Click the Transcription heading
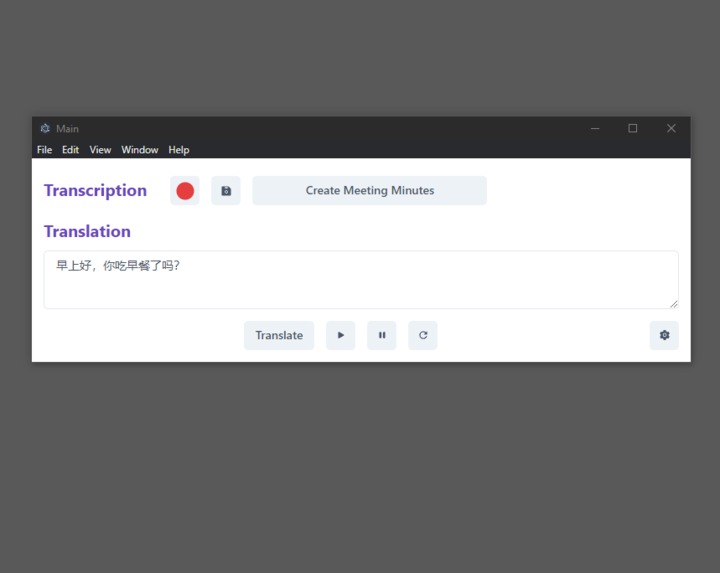 click(96, 191)
